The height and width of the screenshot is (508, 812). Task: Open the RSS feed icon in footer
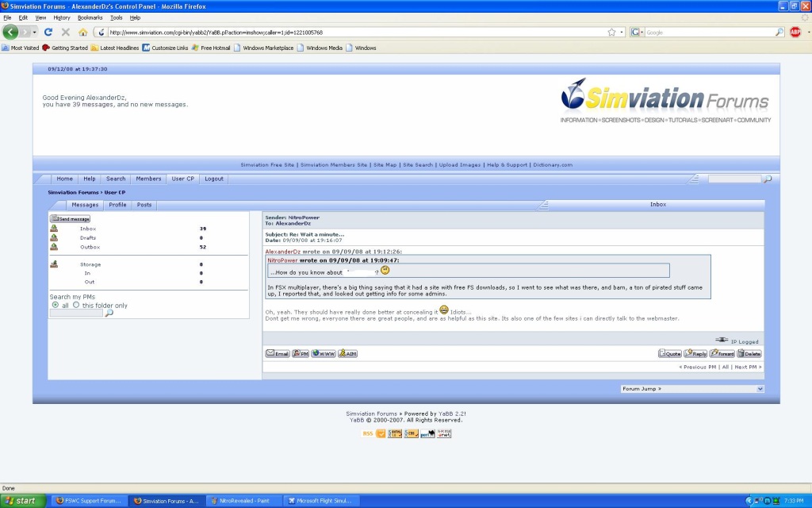click(x=367, y=433)
